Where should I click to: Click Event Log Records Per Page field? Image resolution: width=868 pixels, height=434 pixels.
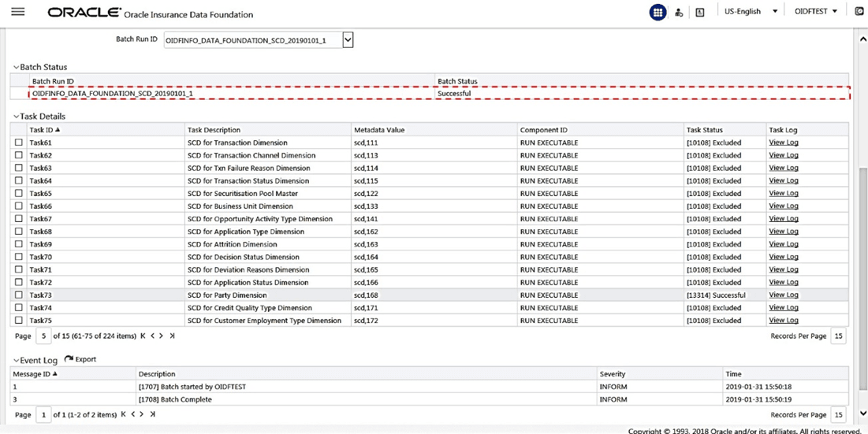838,414
